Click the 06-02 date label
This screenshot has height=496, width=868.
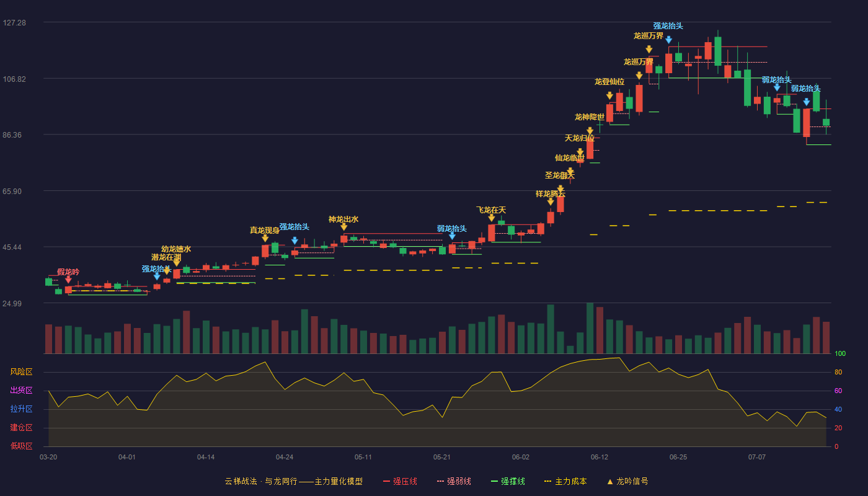[x=521, y=457]
